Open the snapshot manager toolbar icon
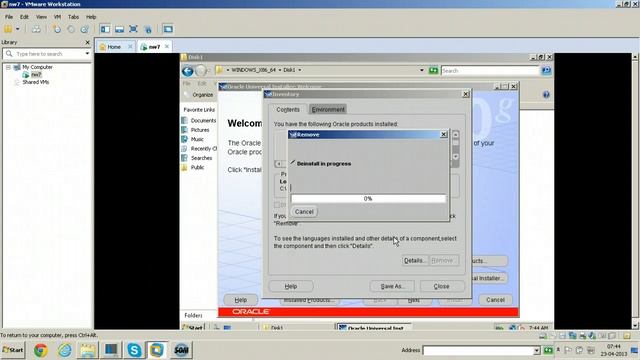640x360 pixels. [x=84, y=29]
